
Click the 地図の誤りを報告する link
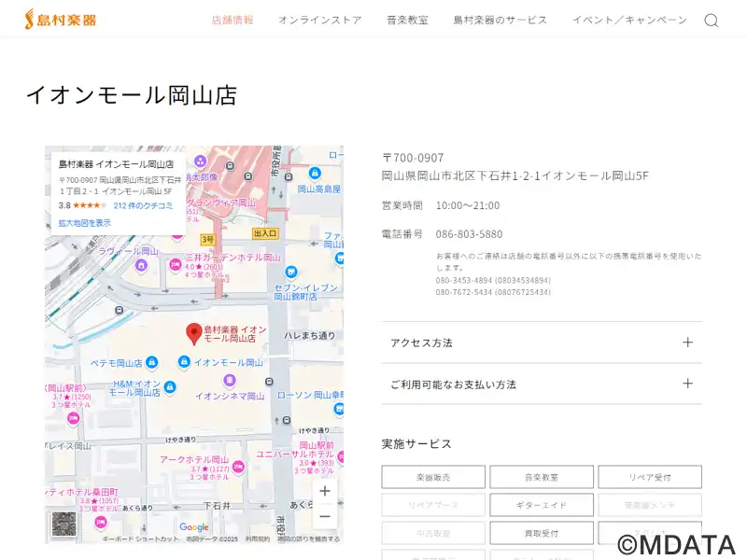[309, 539]
